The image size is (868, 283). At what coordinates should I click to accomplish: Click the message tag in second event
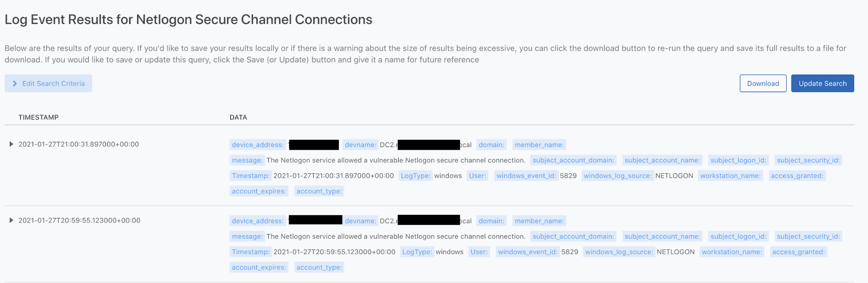pos(247,237)
